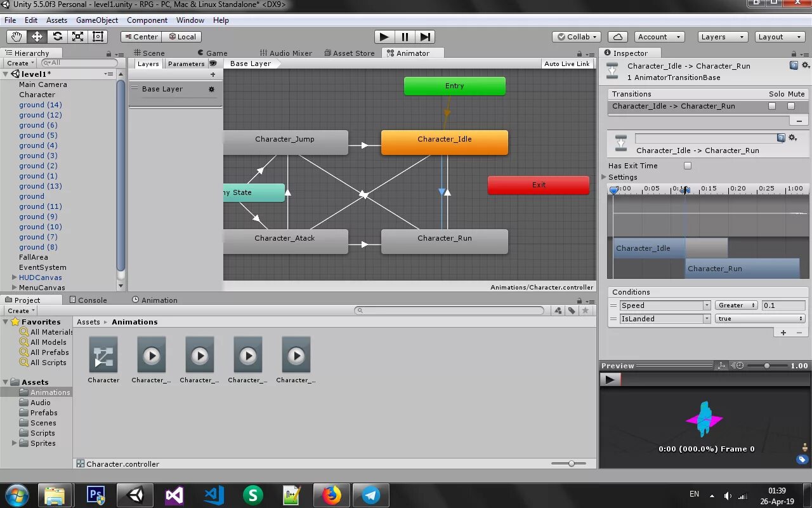Open Firefox from the taskbar

pos(332,495)
